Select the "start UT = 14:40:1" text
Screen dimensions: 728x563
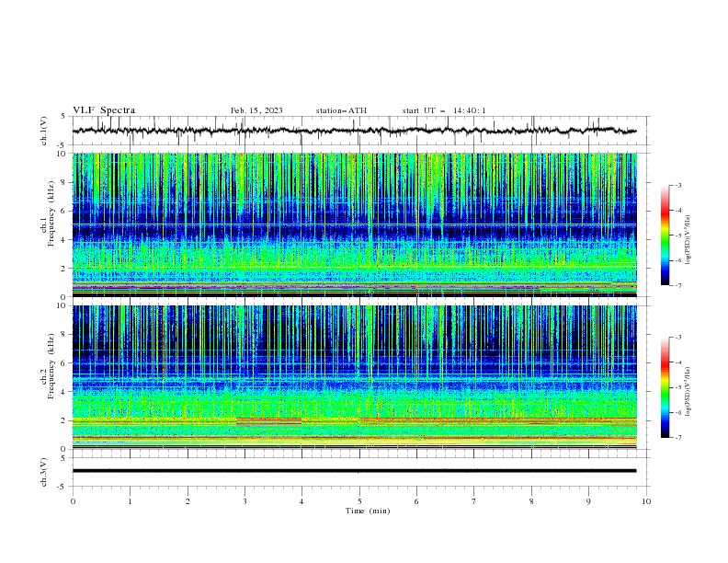point(444,110)
